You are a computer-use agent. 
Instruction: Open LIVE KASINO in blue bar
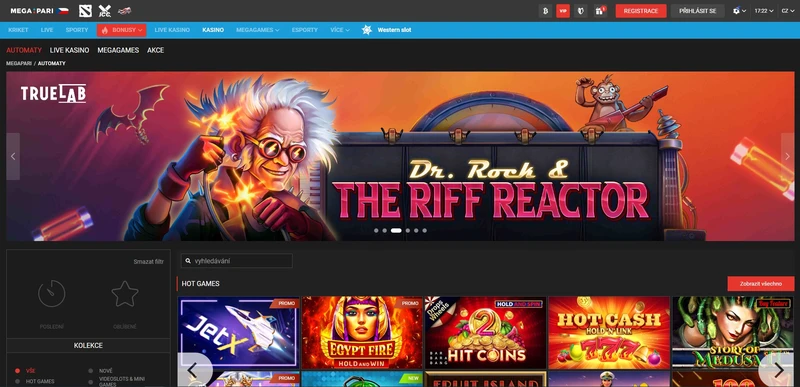(x=172, y=30)
